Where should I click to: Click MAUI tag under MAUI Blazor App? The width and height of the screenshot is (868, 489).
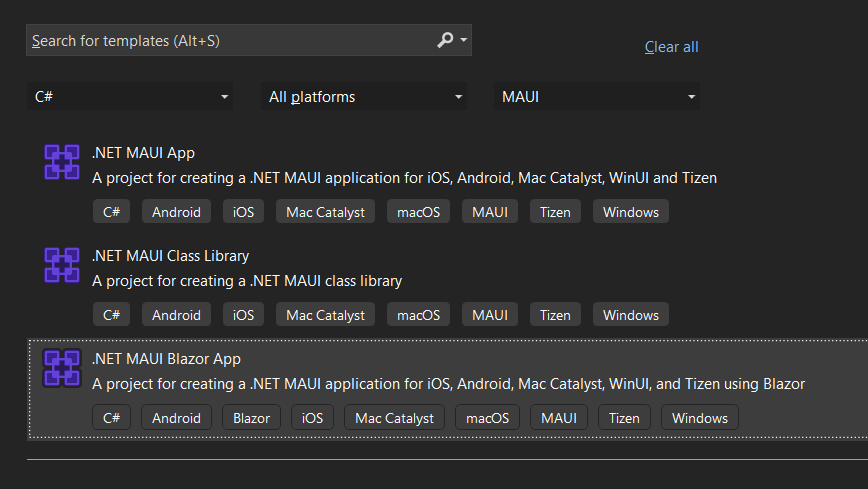coord(559,418)
